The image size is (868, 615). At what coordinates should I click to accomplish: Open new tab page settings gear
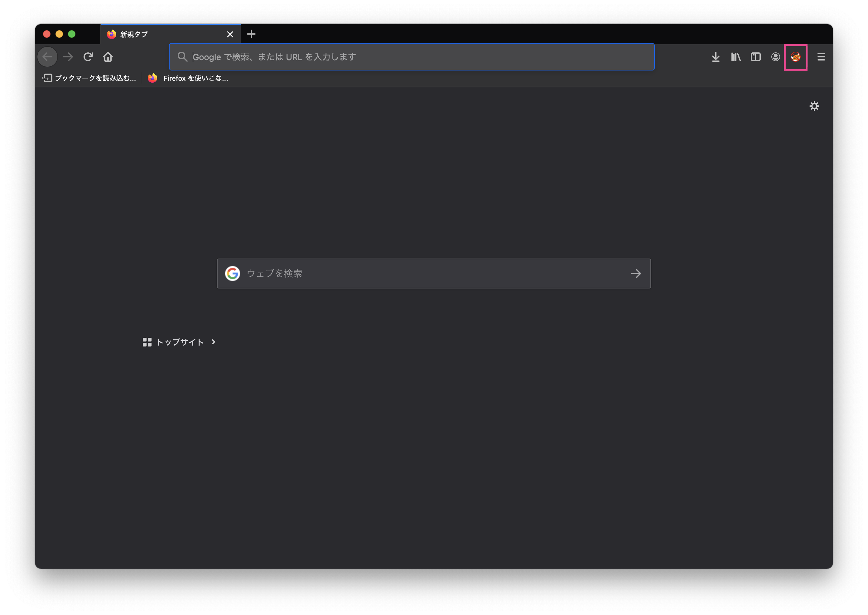814,106
